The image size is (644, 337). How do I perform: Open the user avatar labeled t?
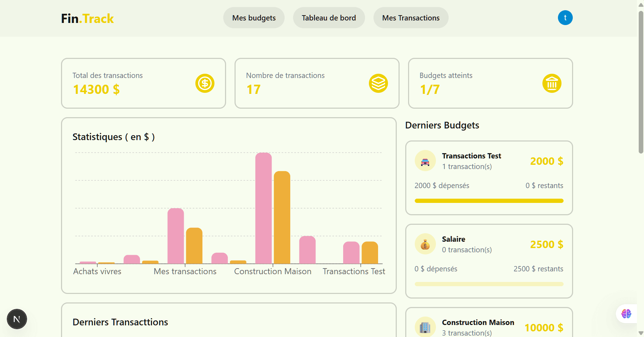point(565,18)
